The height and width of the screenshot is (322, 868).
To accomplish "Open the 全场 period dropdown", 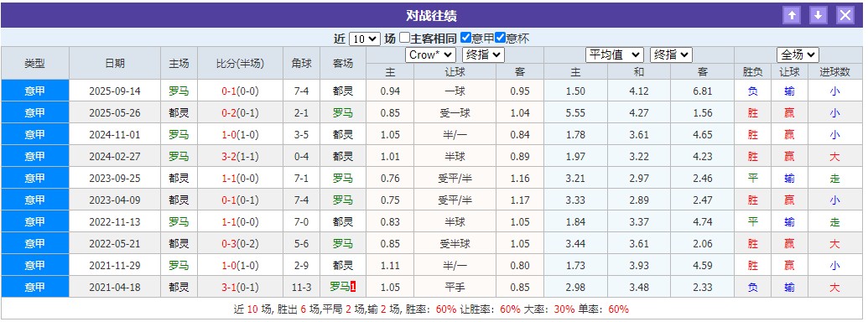I will 798,55.
